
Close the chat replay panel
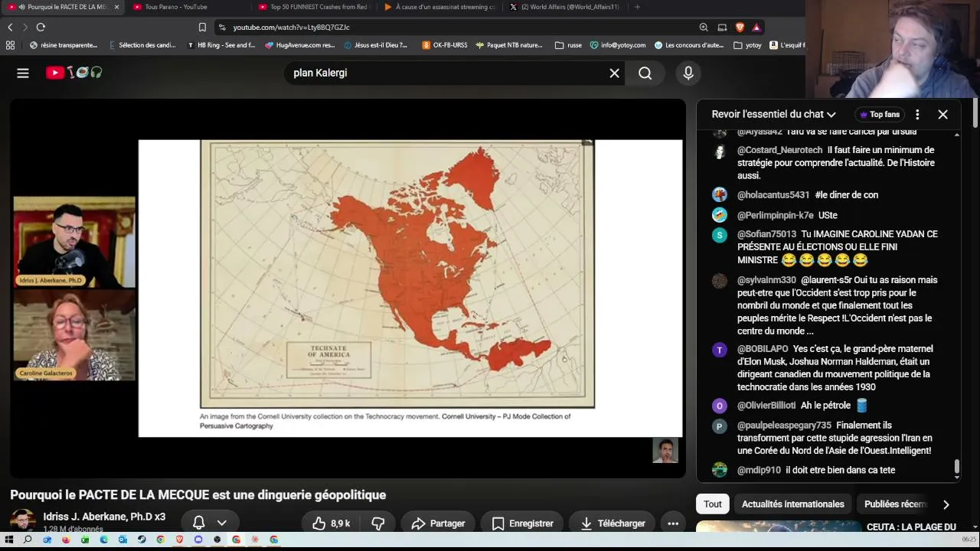pos(942,114)
